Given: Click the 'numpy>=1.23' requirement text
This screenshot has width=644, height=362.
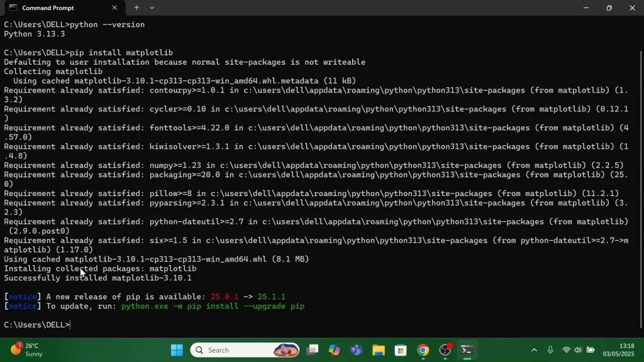Looking at the screenshot, I should click(175, 165).
